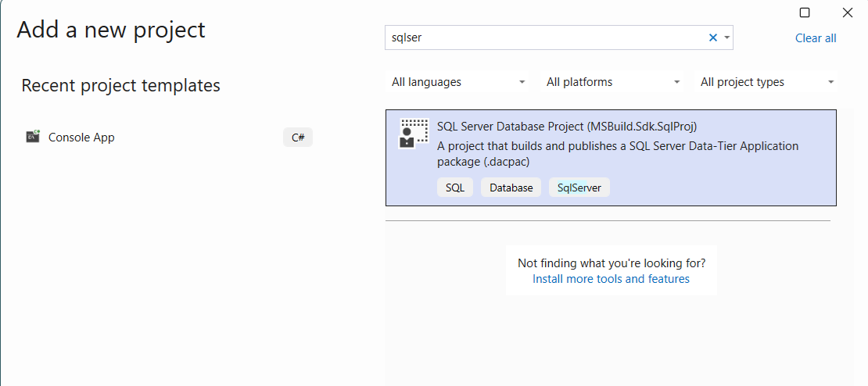Open Install more tools and features link
The image size is (868, 386).
[x=611, y=279]
